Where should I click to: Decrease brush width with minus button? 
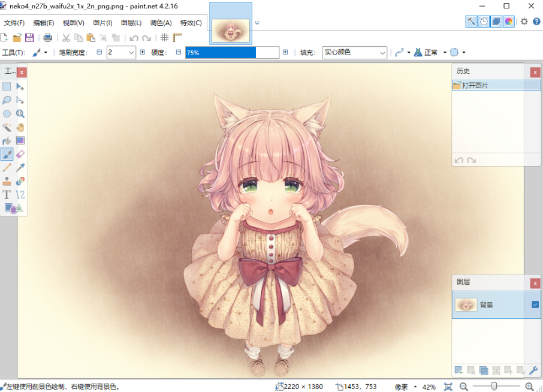99,52
